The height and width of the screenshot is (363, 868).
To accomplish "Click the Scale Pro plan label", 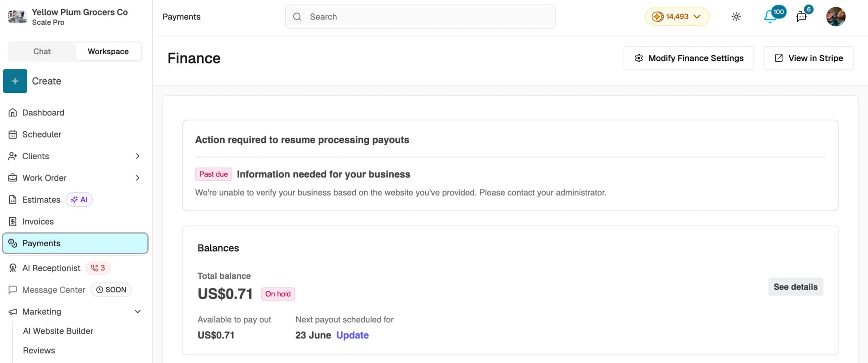I will point(48,22).
